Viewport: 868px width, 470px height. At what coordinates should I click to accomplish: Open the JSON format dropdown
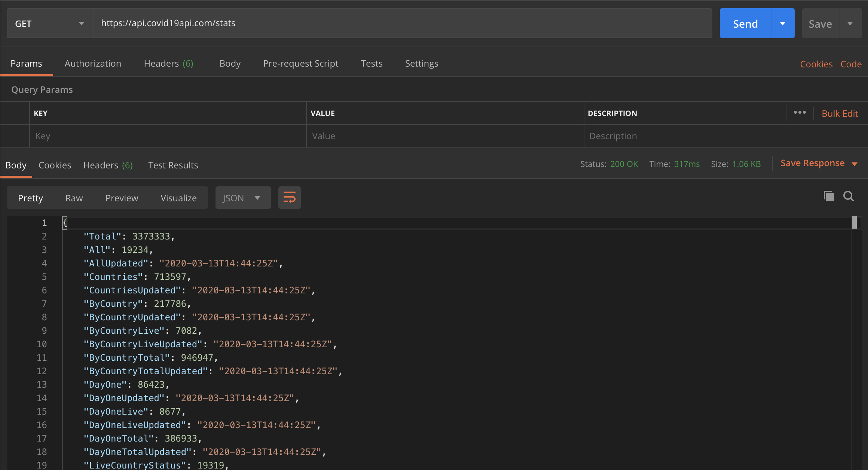(x=242, y=198)
